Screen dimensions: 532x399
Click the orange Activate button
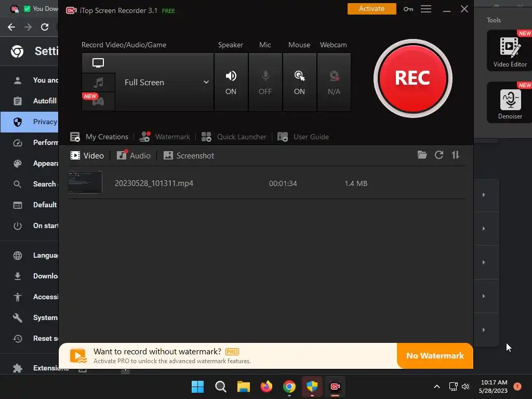371,9
